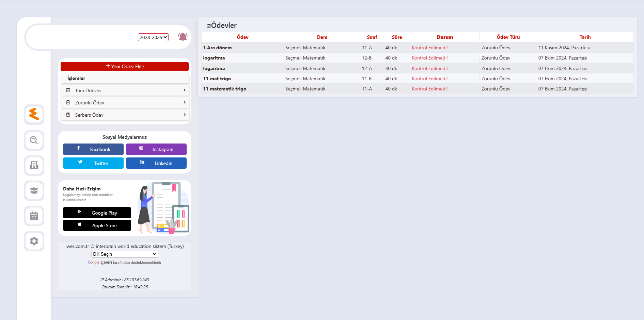Screen dimensions: 644x320
Task: Click the Twitter bird icon
Action: point(80,162)
